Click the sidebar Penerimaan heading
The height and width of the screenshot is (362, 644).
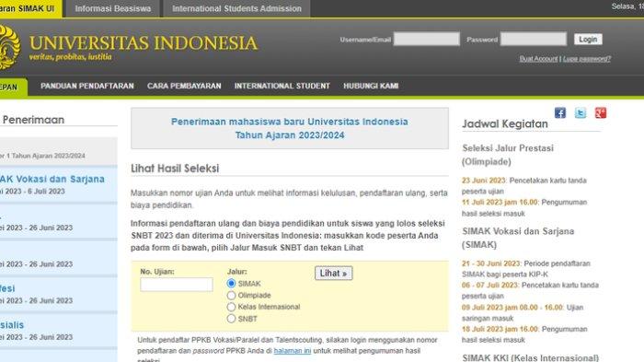tap(33, 120)
